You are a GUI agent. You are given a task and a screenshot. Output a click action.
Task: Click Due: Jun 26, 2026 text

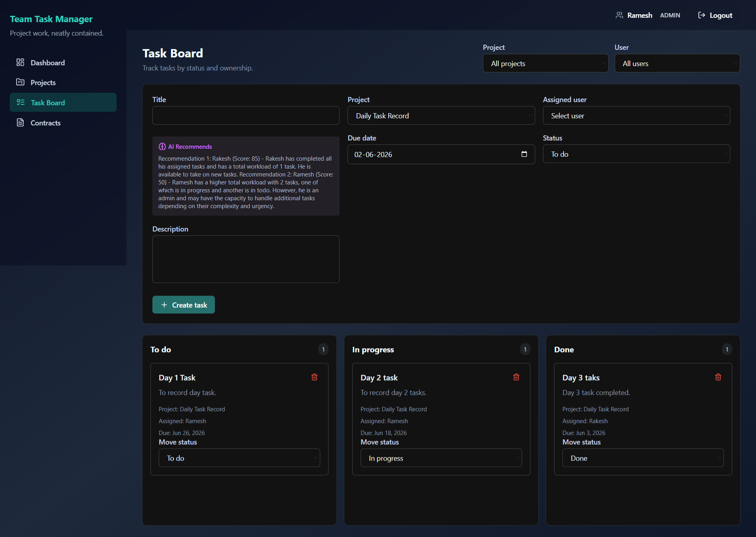(x=182, y=433)
